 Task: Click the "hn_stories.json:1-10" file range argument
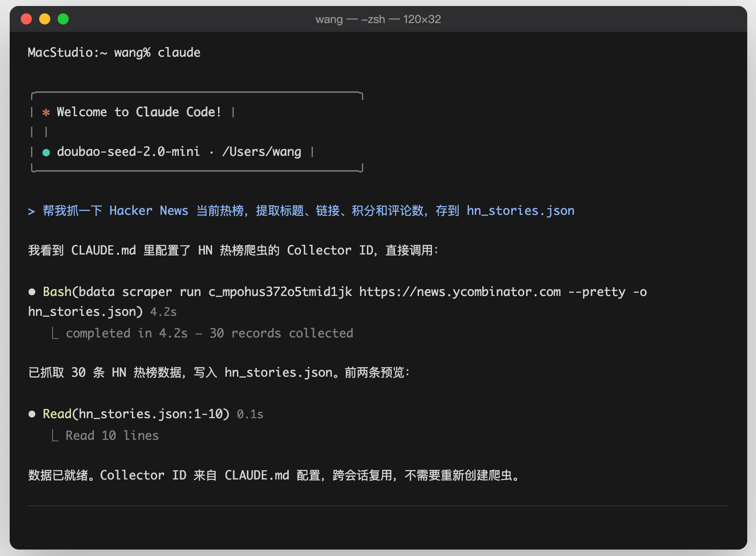click(x=150, y=414)
